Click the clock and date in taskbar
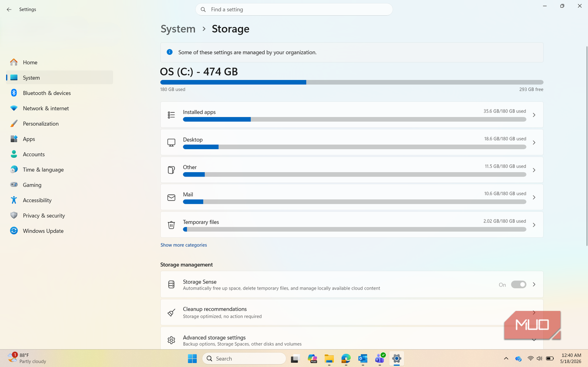 coord(571,358)
